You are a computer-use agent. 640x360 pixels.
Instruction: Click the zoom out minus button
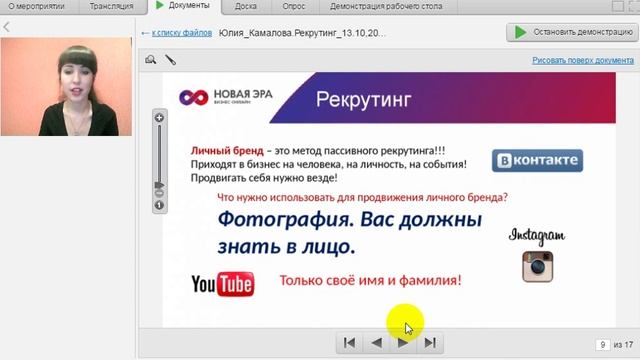point(159,193)
